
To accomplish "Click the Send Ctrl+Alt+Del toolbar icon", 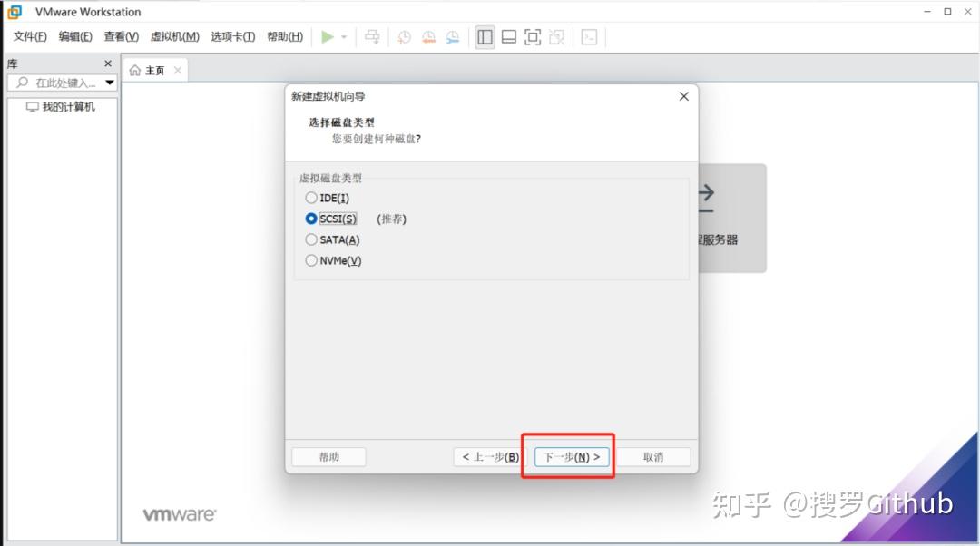I will (x=372, y=37).
